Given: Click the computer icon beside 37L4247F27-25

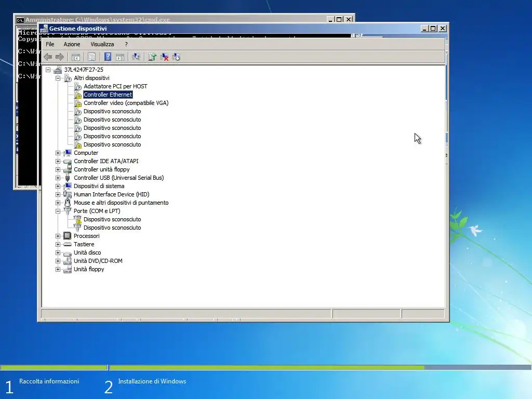Looking at the screenshot, I should [58, 70].
